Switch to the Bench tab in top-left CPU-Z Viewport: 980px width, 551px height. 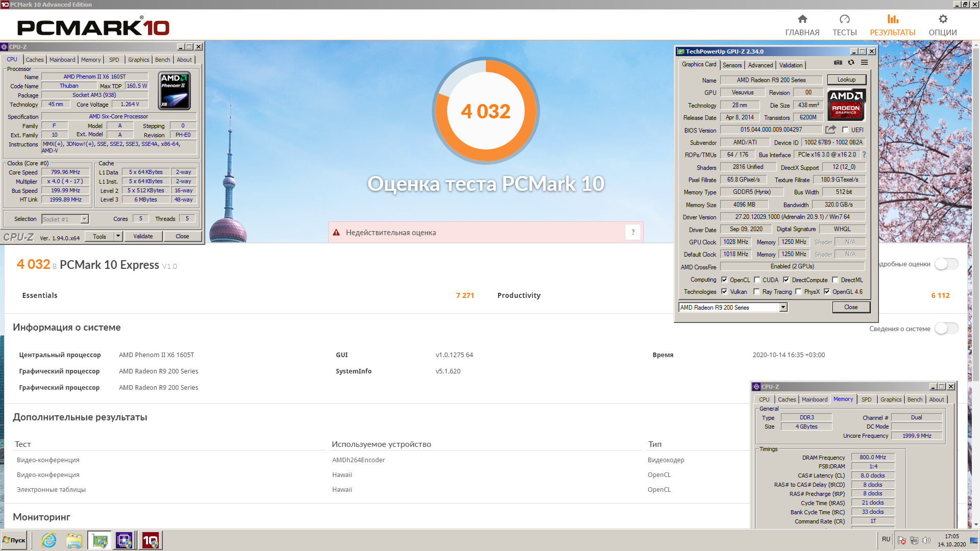coord(163,60)
